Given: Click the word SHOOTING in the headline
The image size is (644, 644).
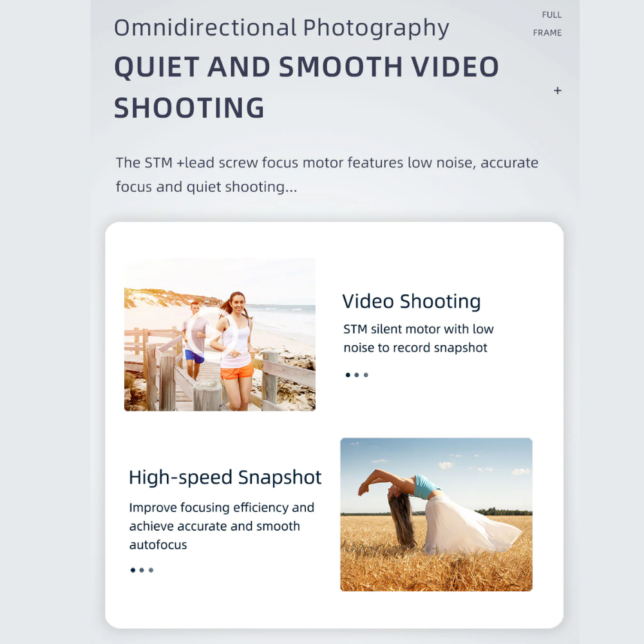Looking at the screenshot, I should [189, 108].
